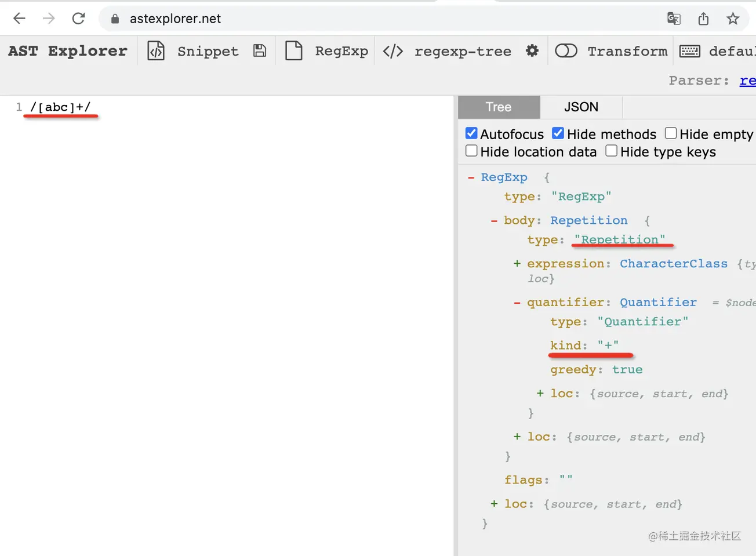Screen dimensions: 756x556
Task: Click the CharacterClass type label
Action: point(674,264)
